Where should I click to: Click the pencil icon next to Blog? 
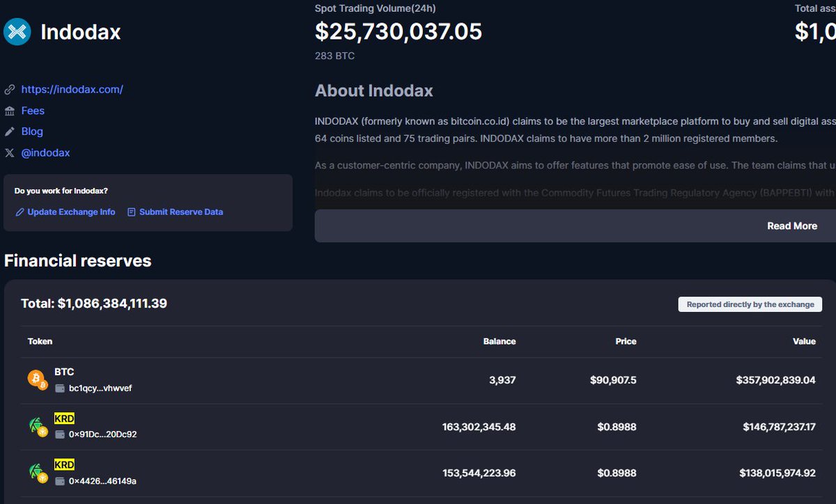pos(10,132)
